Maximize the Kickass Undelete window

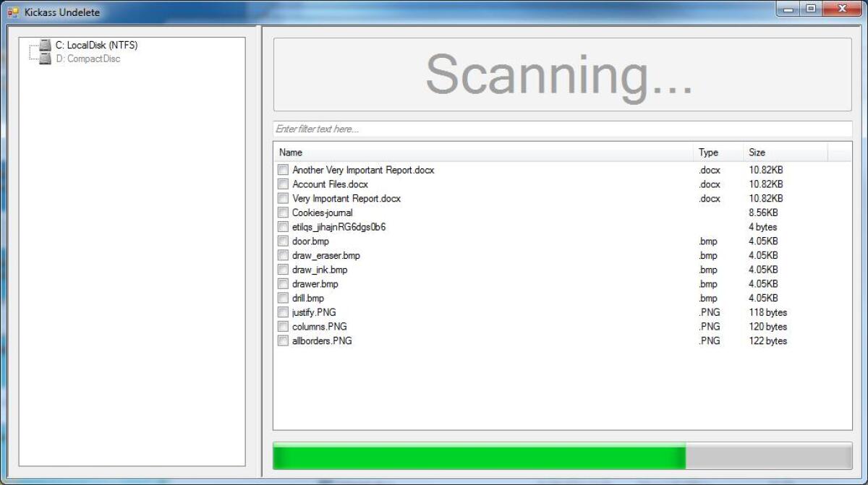click(811, 9)
